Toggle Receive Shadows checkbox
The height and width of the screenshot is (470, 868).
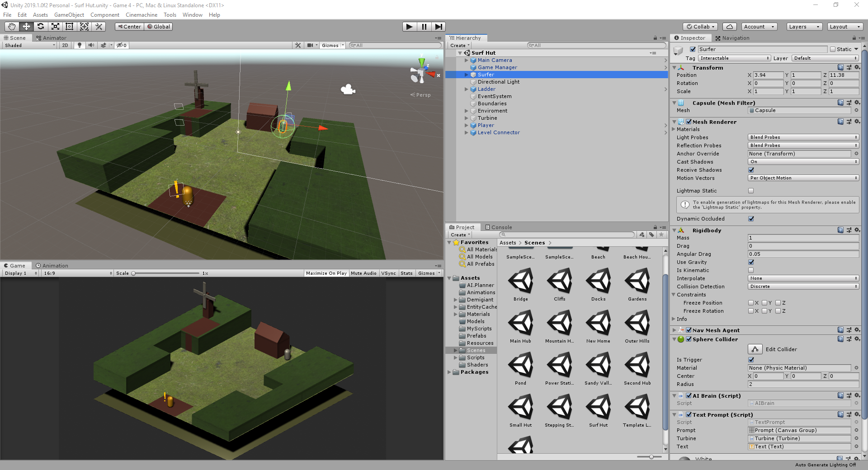tap(751, 170)
